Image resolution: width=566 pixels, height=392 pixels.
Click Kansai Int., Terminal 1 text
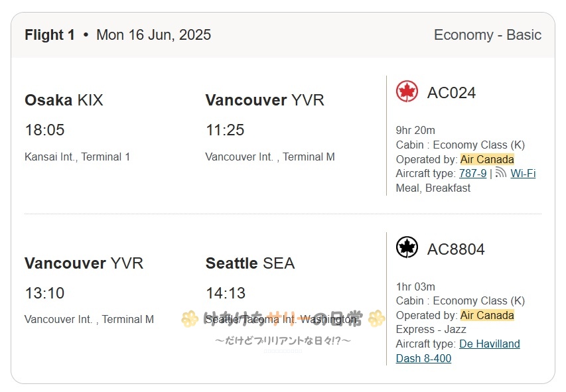(77, 157)
